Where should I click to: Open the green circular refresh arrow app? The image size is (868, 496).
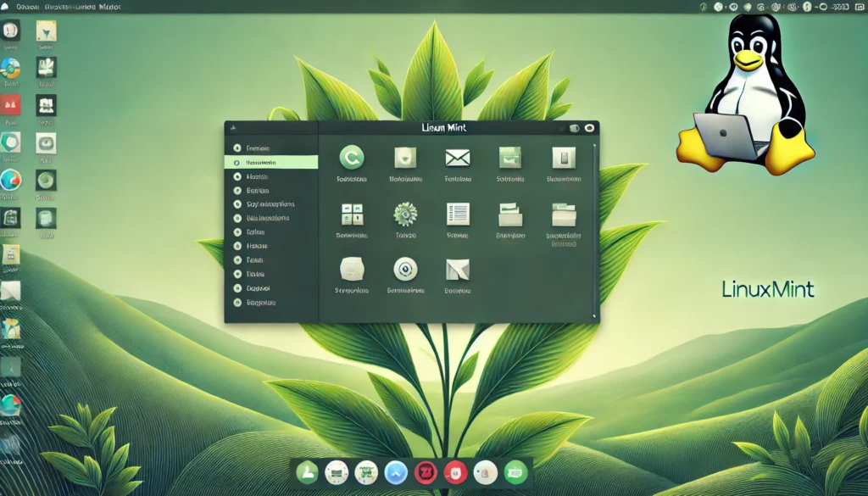[351, 157]
